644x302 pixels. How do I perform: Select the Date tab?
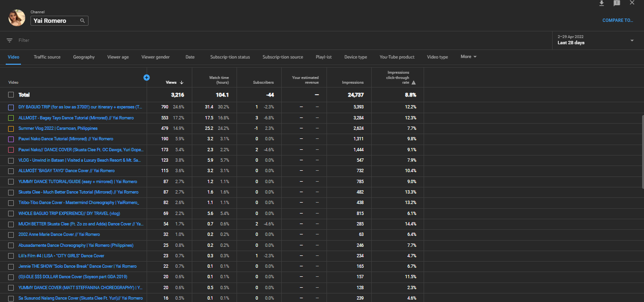pos(190,57)
